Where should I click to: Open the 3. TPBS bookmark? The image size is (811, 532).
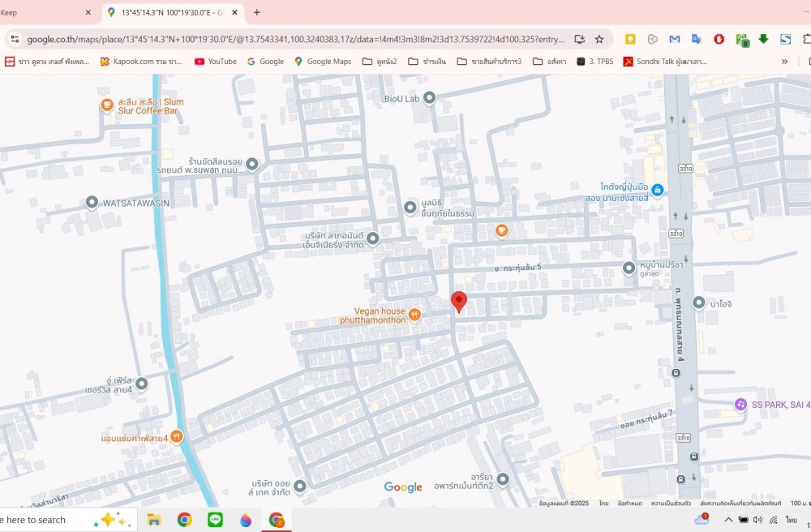click(594, 62)
